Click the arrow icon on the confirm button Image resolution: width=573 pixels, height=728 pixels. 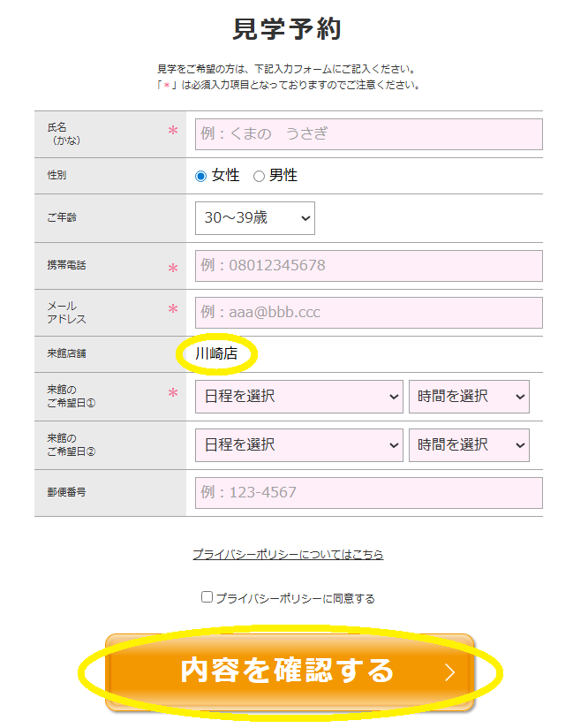[x=449, y=672]
